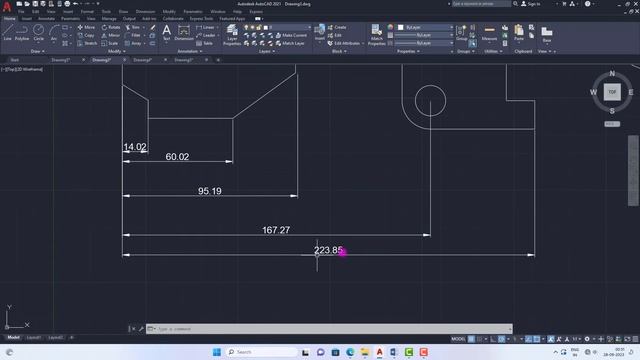640x360 pixels.
Task: Activate the Scale command
Action: click(x=110, y=43)
